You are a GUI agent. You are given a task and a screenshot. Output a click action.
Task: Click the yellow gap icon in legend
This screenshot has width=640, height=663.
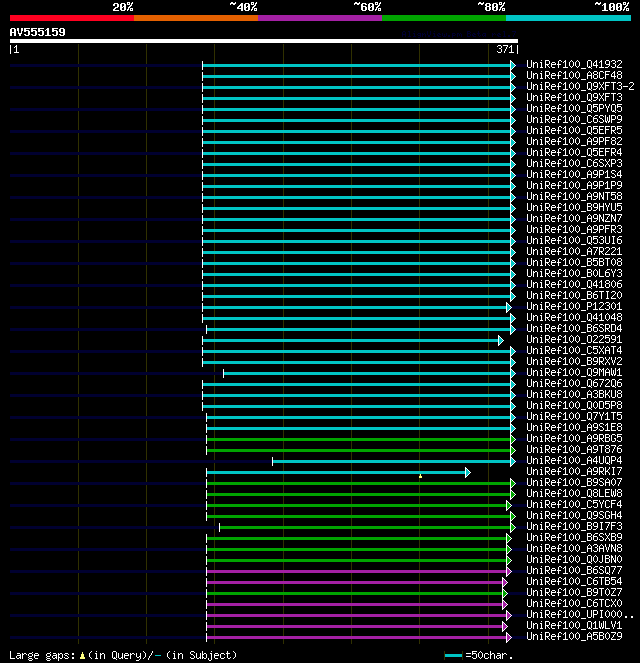(x=82, y=656)
